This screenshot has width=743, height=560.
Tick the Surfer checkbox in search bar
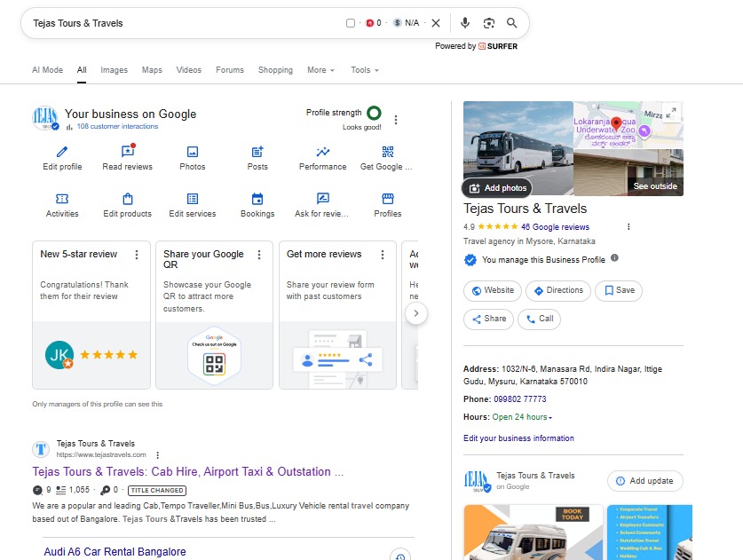point(351,23)
